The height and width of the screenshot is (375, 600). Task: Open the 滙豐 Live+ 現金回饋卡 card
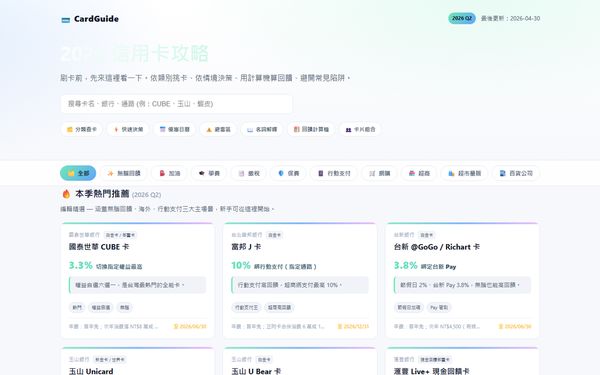point(462,361)
